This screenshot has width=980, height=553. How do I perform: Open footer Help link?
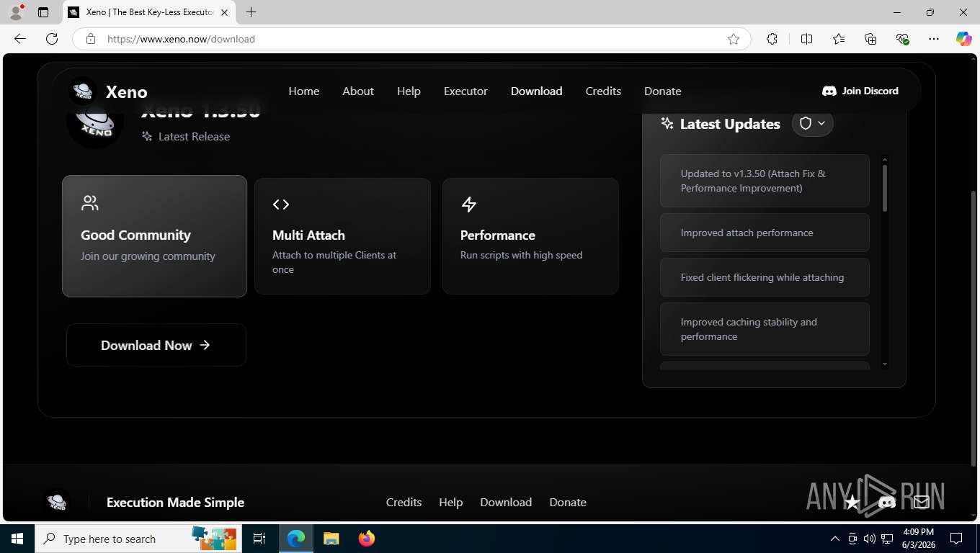pyautogui.click(x=450, y=502)
